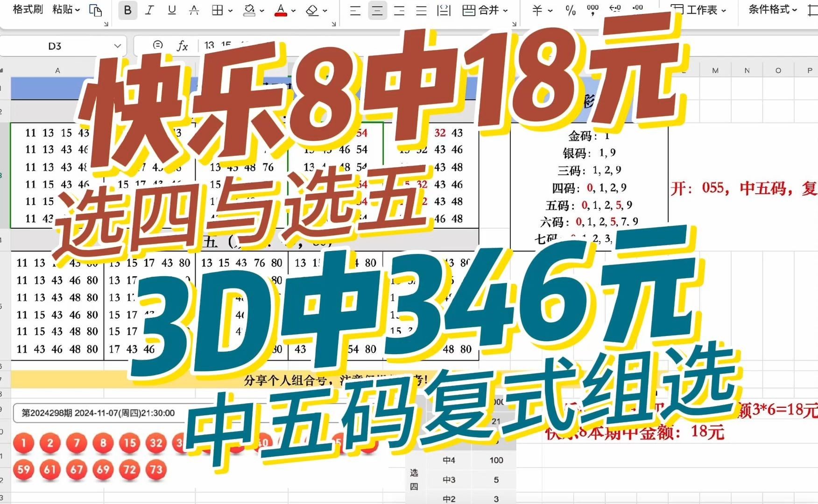Click the 中3 prize row label
The width and height of the screenshot is (818, 504).
[449, 480]
